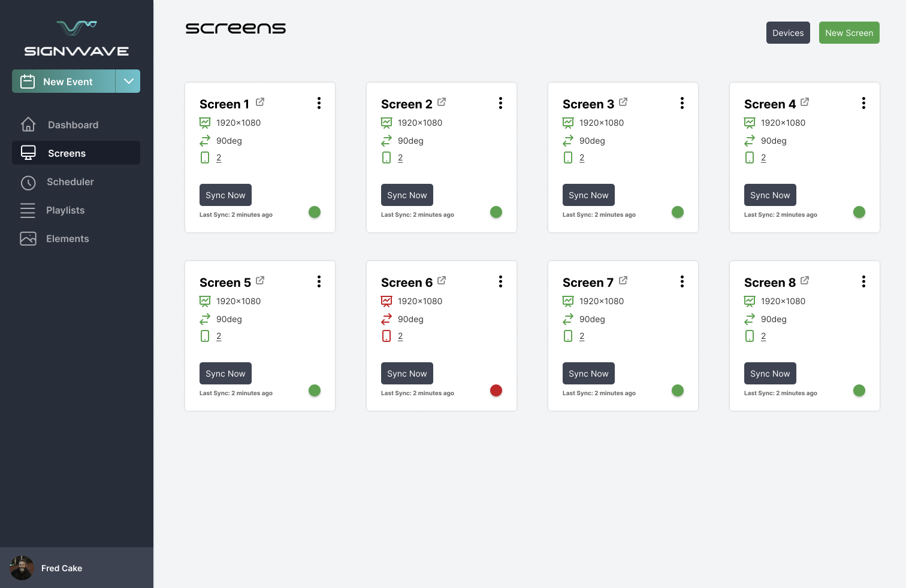Go to Dashboard in the sidebar
Screen dimensions: 906x588
[73, 125]
